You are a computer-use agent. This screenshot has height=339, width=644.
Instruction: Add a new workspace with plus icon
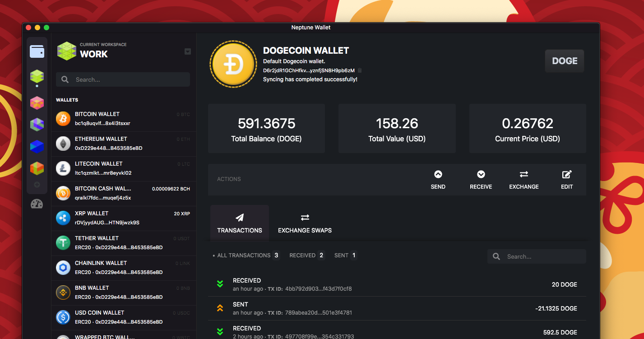(37, 185)
